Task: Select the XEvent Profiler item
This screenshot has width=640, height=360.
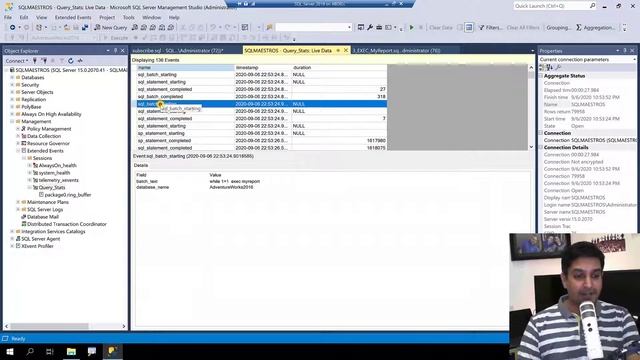Action: (37, 246)
